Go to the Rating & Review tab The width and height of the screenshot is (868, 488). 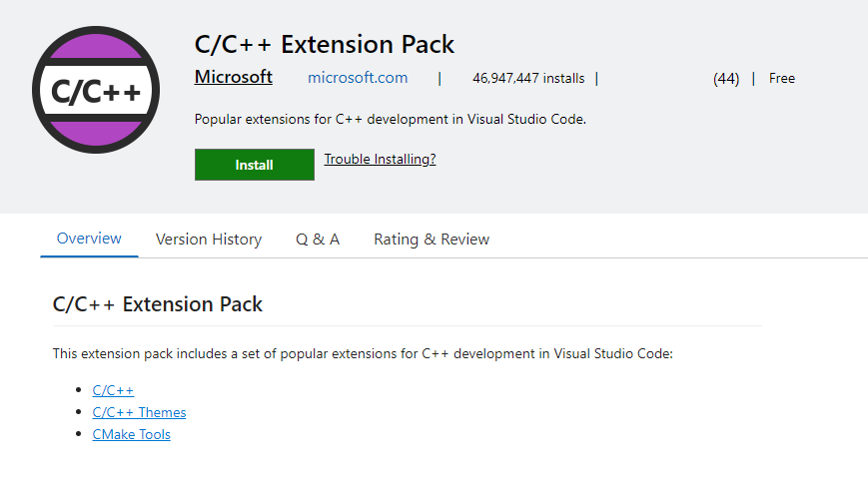tap(432, 240)
